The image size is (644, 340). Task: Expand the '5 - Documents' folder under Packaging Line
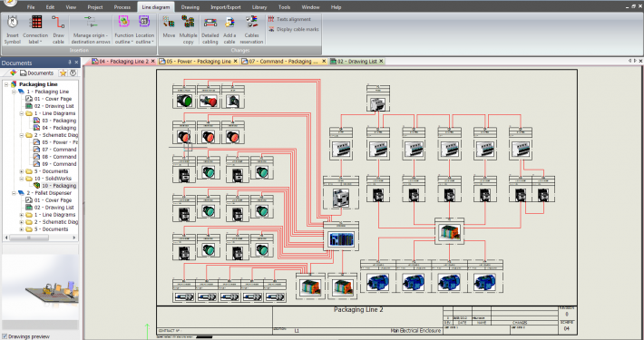tap(22, 171)
